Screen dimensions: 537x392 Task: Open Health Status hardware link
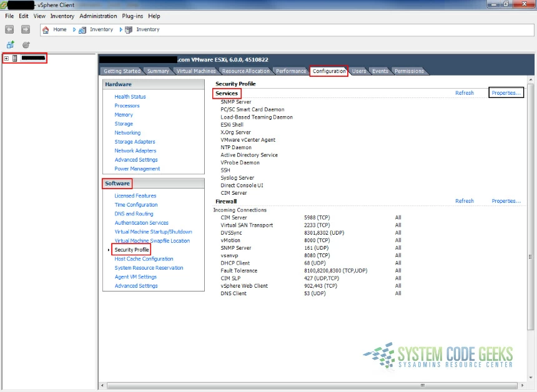pyautogui.click(x=130, y=97)
